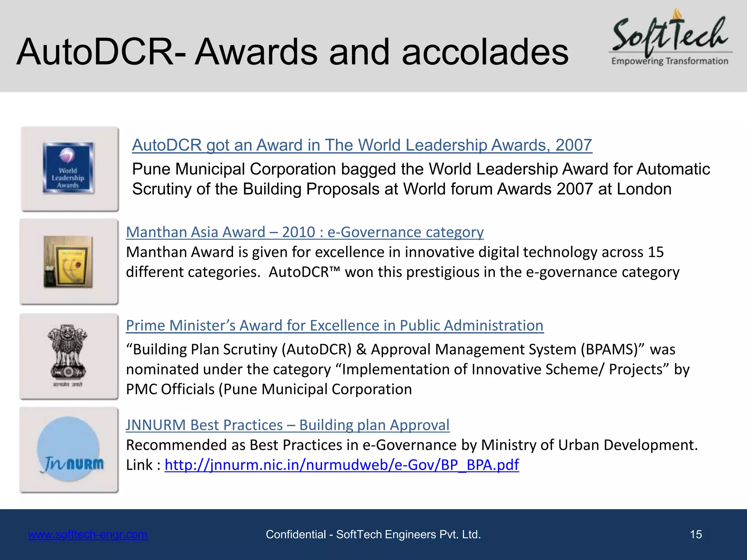Screen dimensions: 747x560
Task: Click the line 'nominated under the category "Implementation of Innovative Scheme/ Projects" by'
Action: [408, 369]
